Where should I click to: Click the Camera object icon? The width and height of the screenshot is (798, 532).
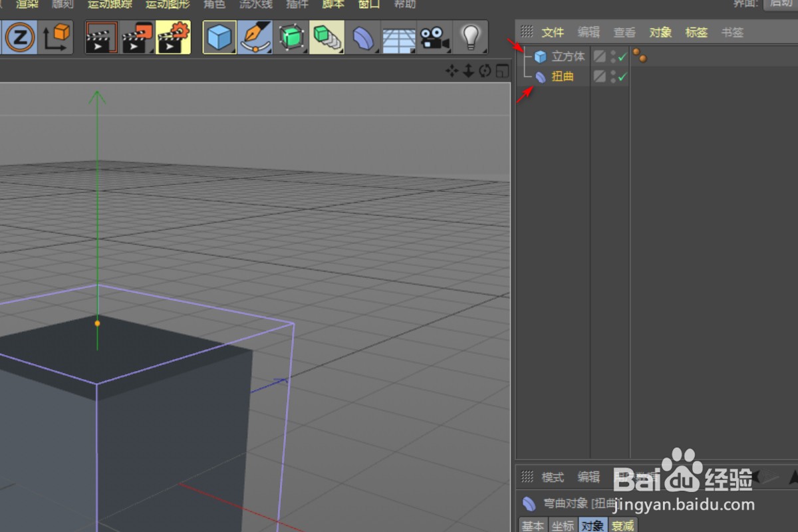click(434, 38)
